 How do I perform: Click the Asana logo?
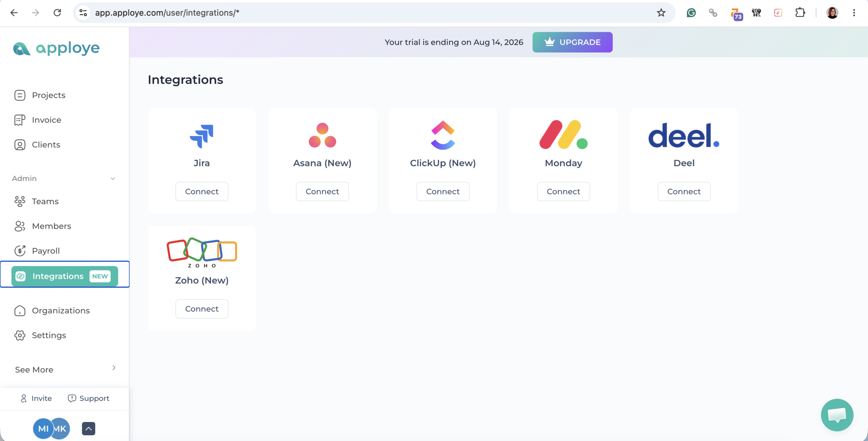[322, 135]
